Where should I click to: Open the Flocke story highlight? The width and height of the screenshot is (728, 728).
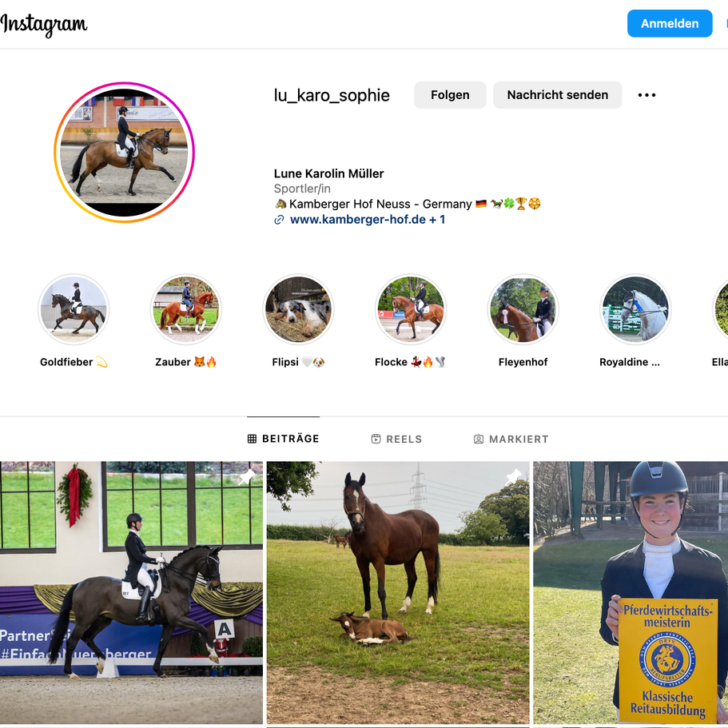(411, 310)
